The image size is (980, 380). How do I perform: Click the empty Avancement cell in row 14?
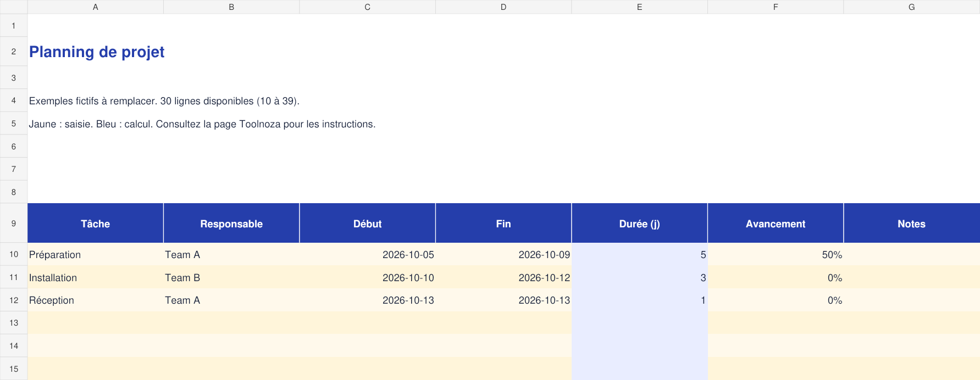(x=776, y=346)
